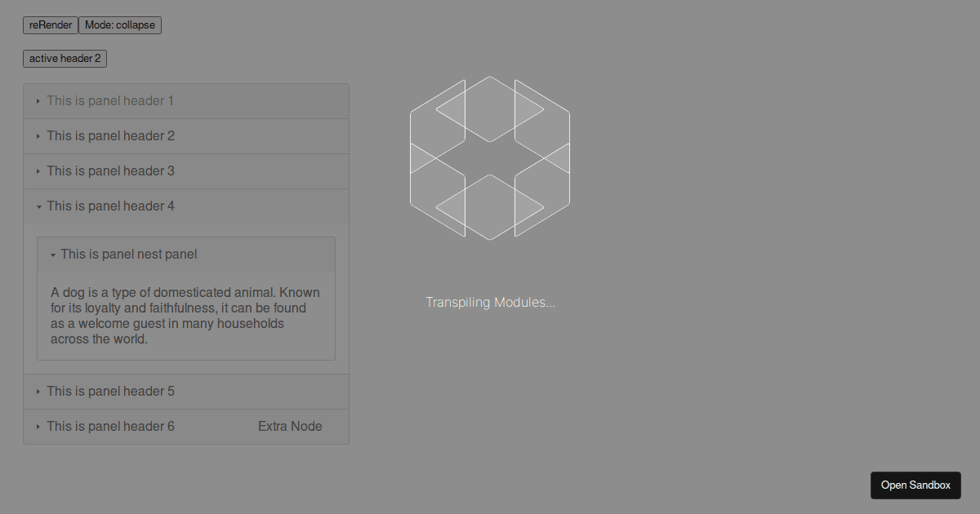Click the down arrow on the nest panel
980x514 pixels.
point(52,255)
